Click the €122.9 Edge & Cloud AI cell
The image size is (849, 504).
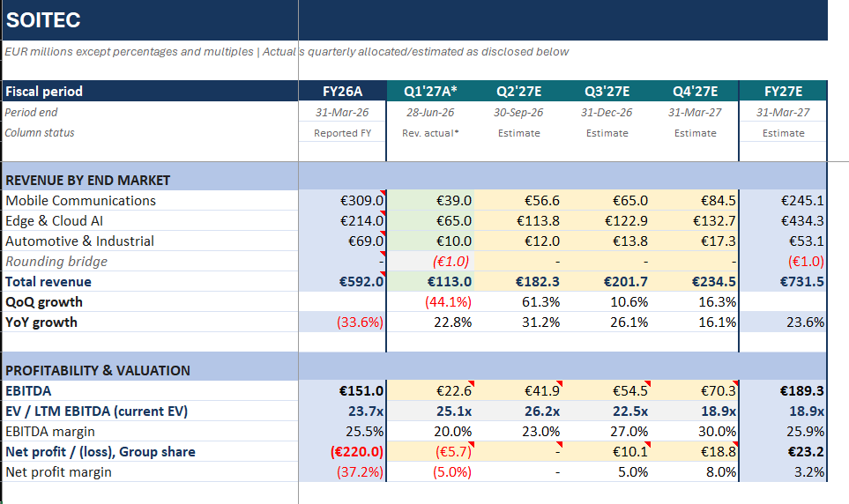point(607,221)
